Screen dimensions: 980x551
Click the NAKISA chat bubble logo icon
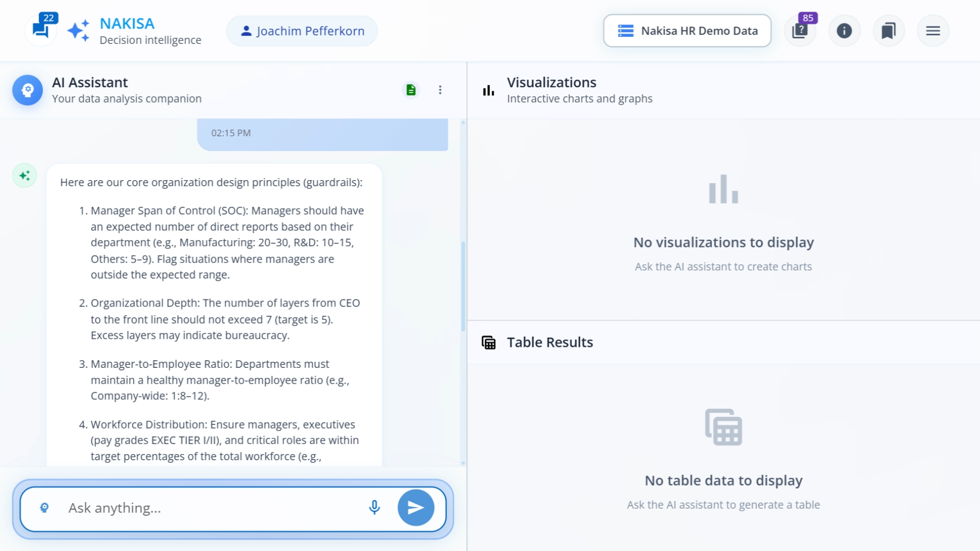[42, 29]
